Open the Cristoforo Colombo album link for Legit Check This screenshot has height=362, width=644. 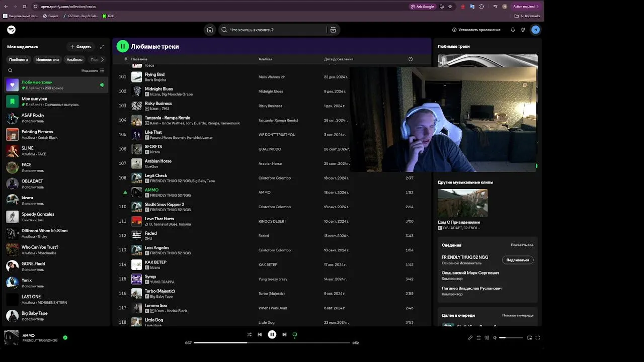[275, 178]
